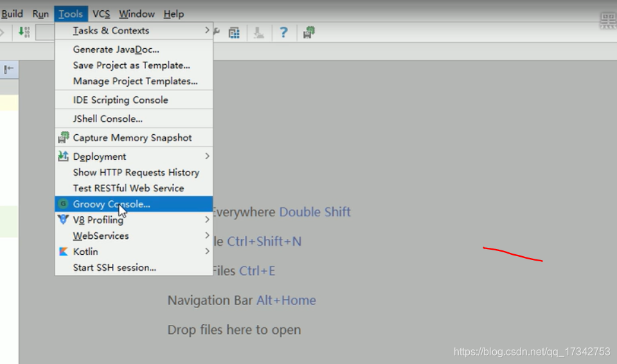The image size is (617, 364).
Task: Open IDE Scripting Console
Action: click(x=134, y=100)
